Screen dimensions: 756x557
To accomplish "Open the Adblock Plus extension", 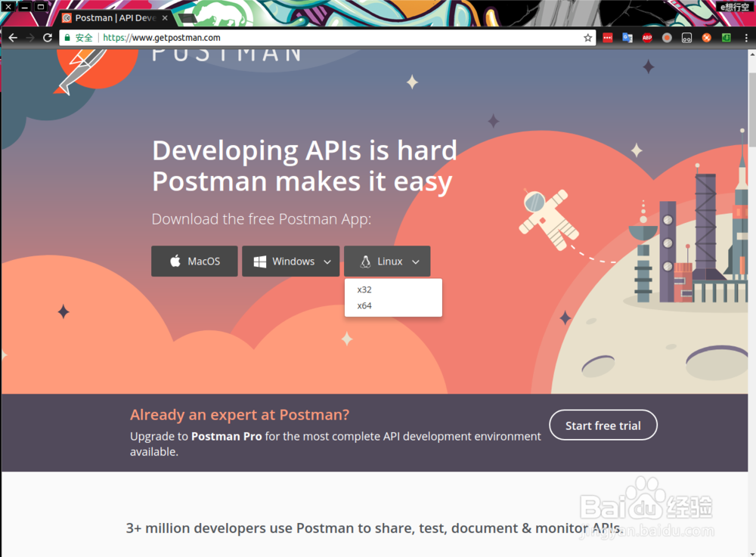I will [x=647, y=38].
